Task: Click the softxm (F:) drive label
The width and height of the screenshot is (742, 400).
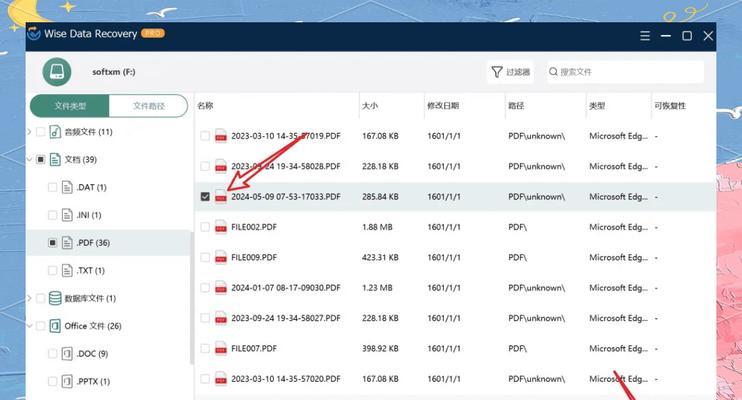Action: [114, 72]
